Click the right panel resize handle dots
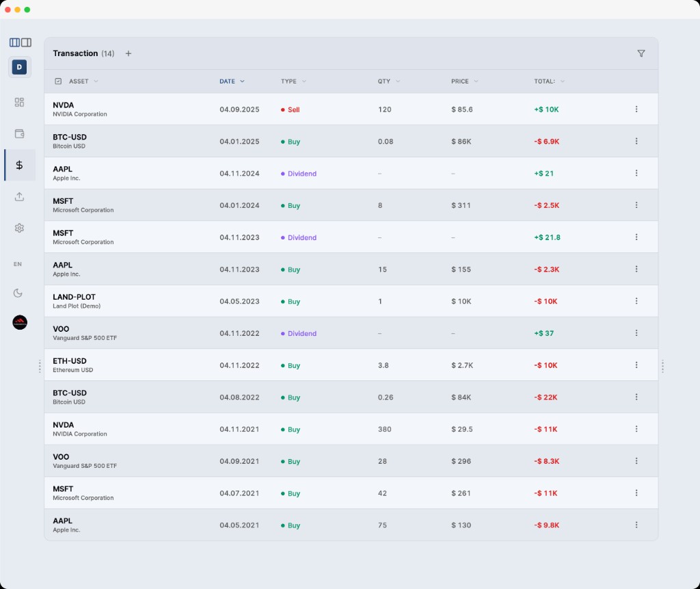Image resolution: width=700 pixels, height=589 pixels. (662, 367)
